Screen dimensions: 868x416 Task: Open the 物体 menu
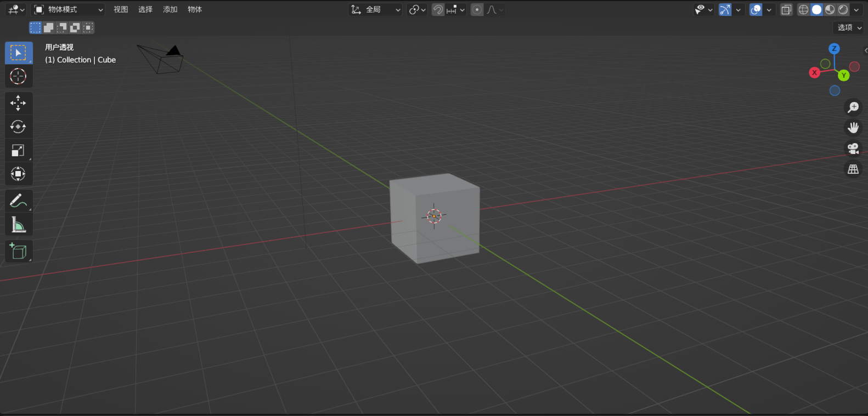click(195, 9)
